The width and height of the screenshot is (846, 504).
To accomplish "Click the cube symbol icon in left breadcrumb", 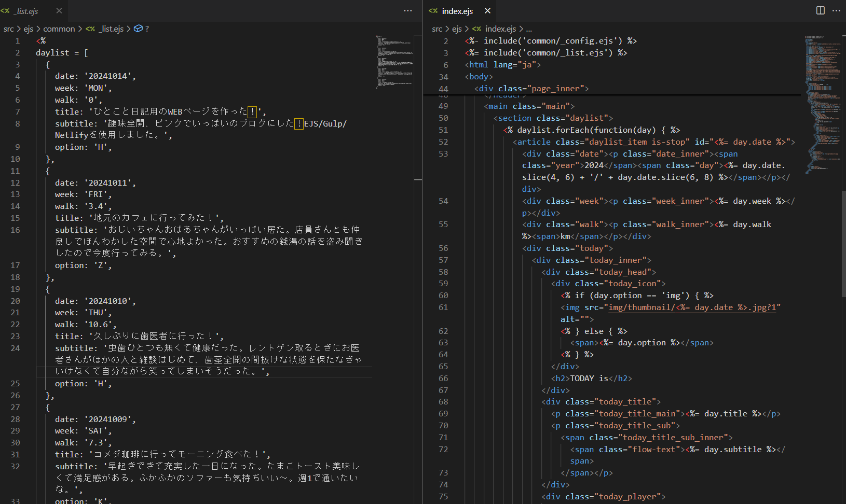I will (x=138, y=29).
